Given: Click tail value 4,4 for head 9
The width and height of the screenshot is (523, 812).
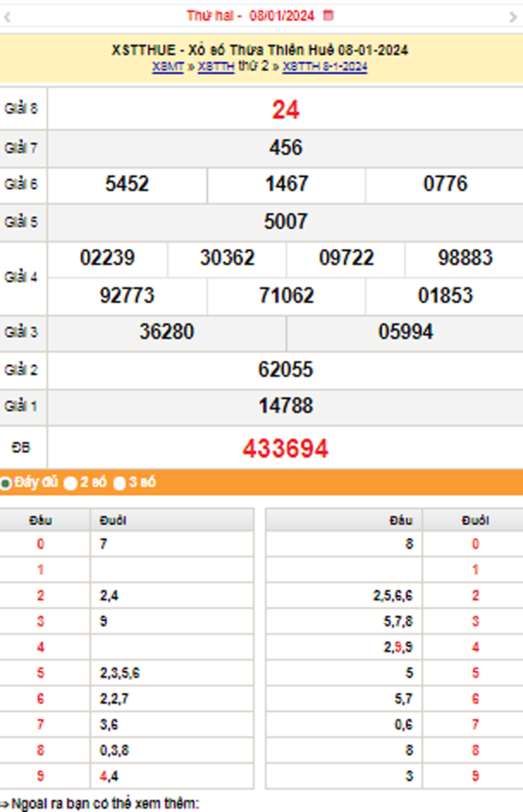Looking at the screenshot, I should click(x=109, y=776).
